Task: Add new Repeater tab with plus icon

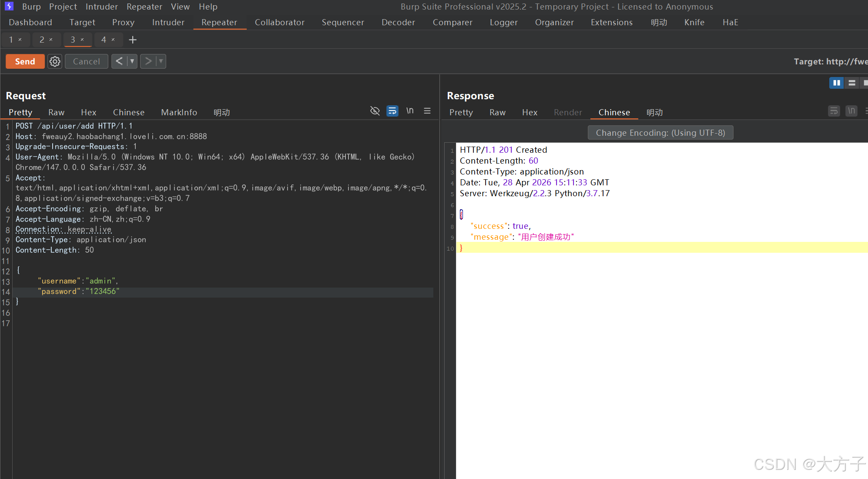Action: pyautogui.click(x=133, y=40)
